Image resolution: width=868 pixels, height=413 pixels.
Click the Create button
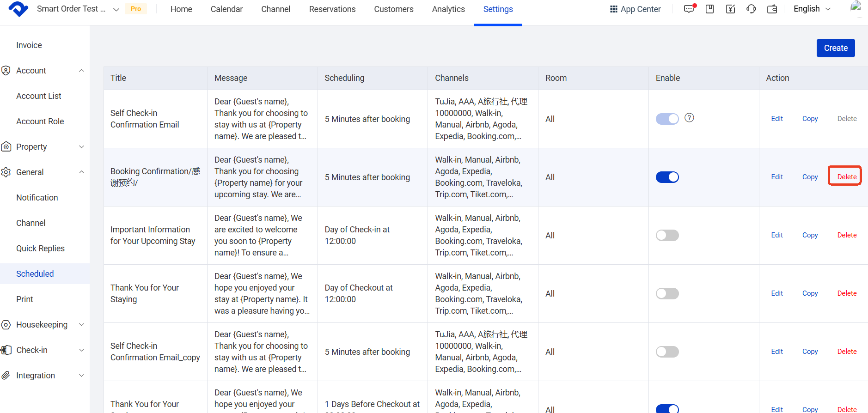835,48
